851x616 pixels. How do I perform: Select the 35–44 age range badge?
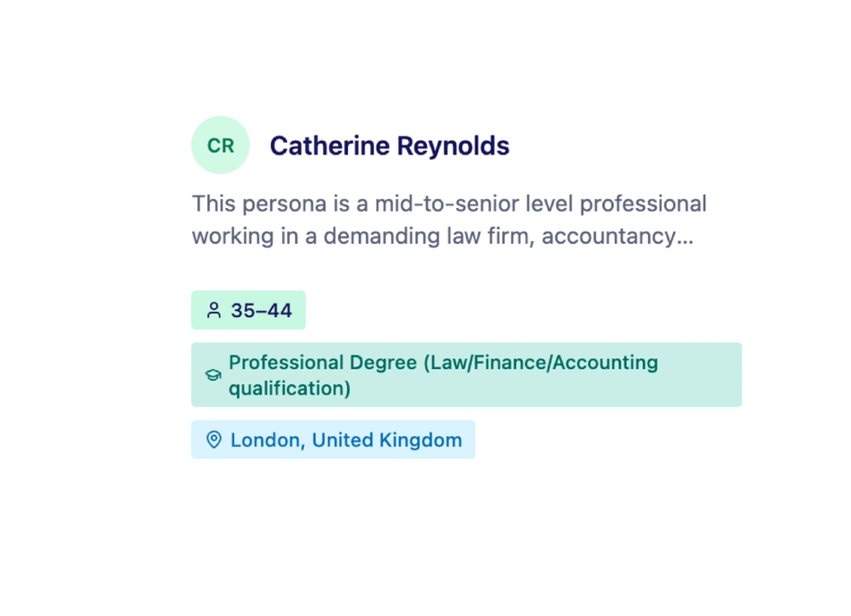(x=248, y=310)
